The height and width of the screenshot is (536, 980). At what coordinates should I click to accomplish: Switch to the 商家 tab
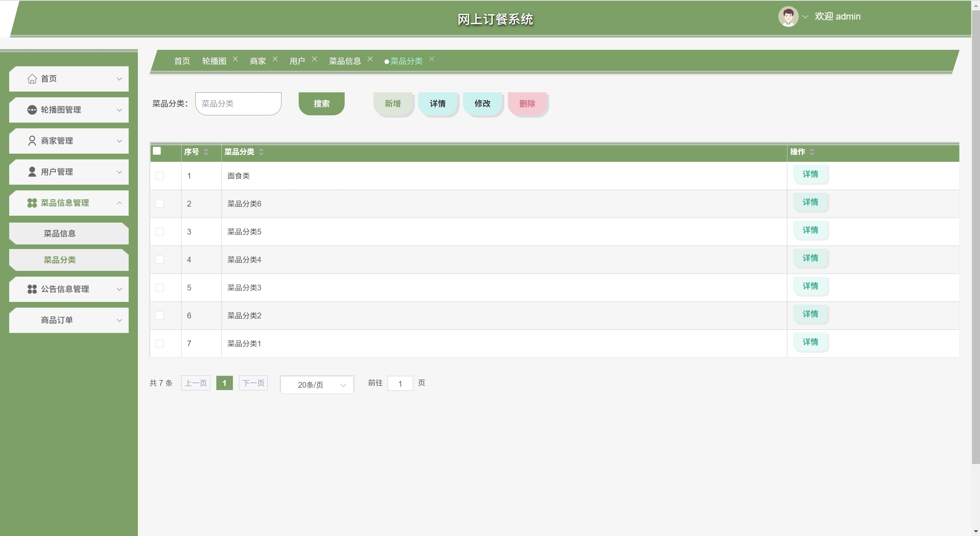258,61
